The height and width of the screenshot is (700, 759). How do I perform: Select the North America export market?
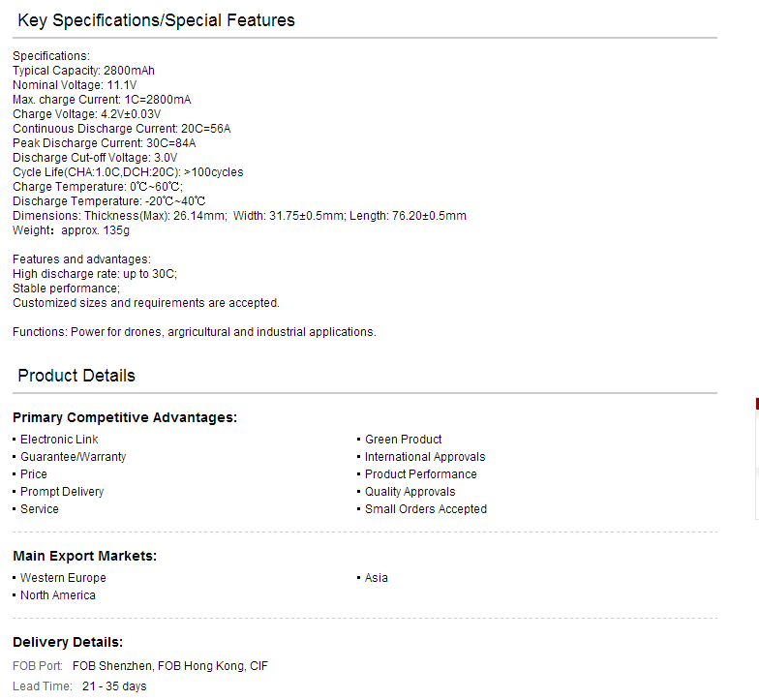(x=58, y=594)
